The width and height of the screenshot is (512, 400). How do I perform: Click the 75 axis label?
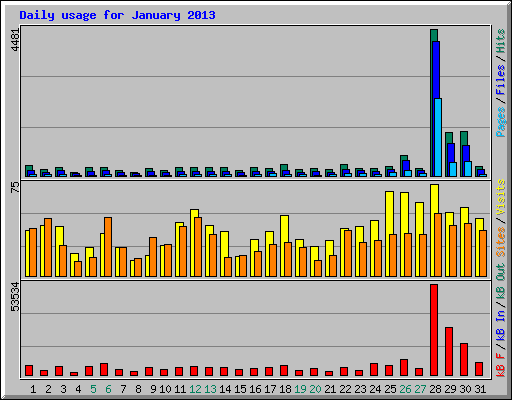pyautogui.click(x=15, y=187)
